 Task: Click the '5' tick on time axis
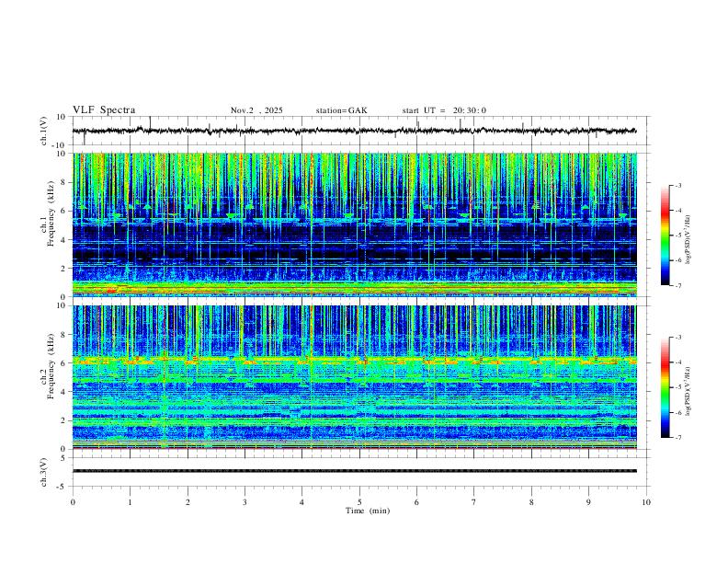[359, 502]
